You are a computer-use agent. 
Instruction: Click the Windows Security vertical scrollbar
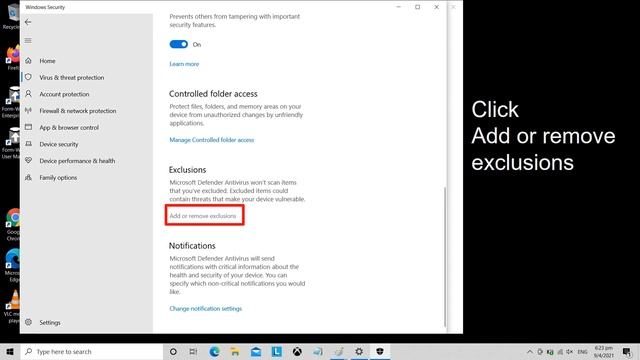click(x=444, y=256)
